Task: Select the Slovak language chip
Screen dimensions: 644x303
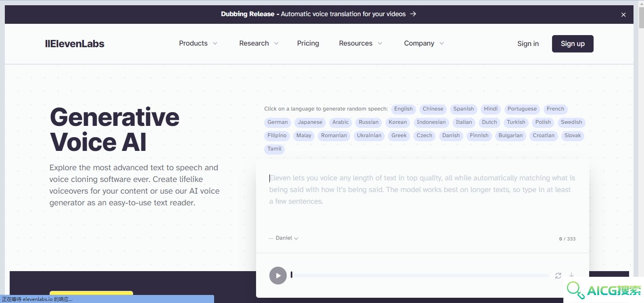Action: [573, 136]
